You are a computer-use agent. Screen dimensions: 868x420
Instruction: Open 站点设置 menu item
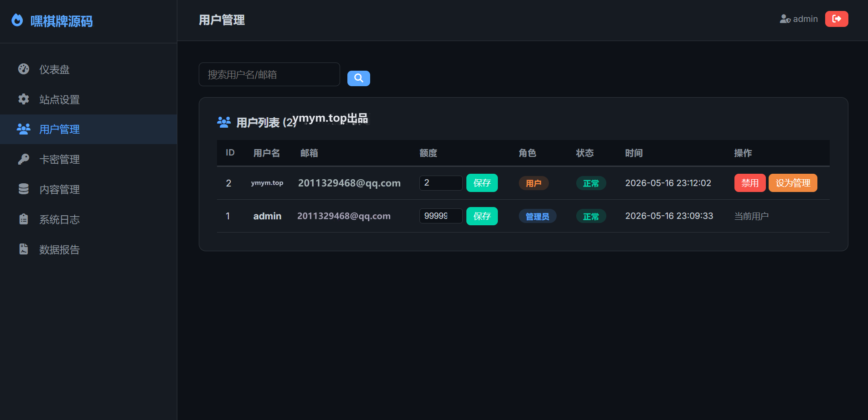pyautogui.click(x=88, y=99)
